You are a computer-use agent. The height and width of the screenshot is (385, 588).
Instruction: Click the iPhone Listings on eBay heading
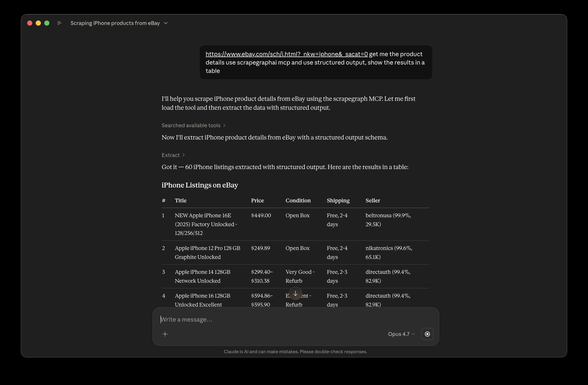pyautogui.click(x=200, y=185)
